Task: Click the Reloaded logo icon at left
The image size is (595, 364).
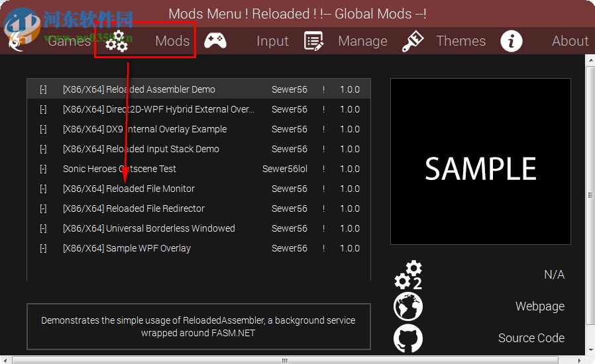Action: click(16, 42)
